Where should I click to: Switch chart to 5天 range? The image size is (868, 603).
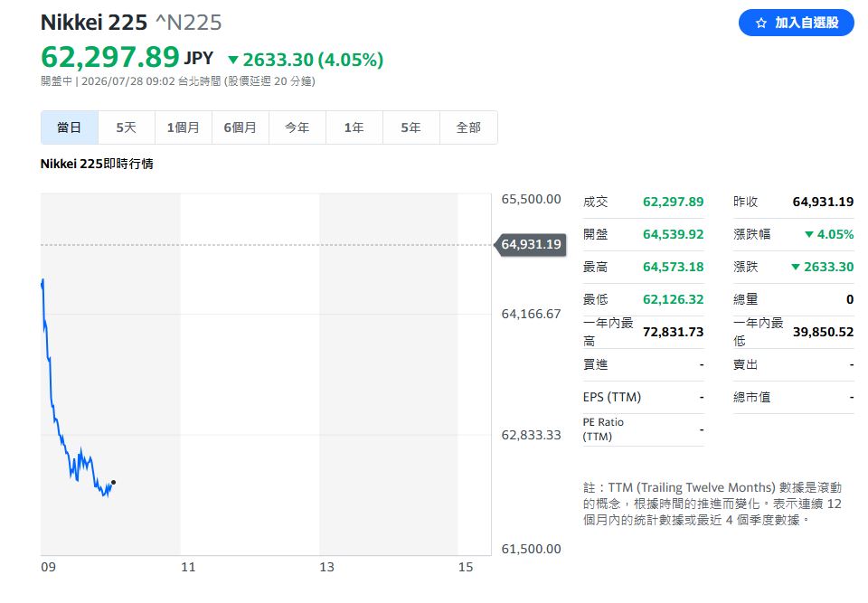pos(127,127)
